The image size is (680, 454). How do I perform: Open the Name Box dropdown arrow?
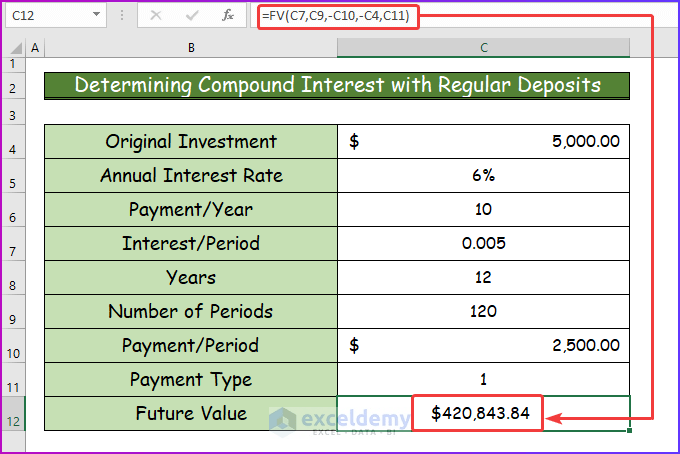pyautogui.click(x=96, y=15)
